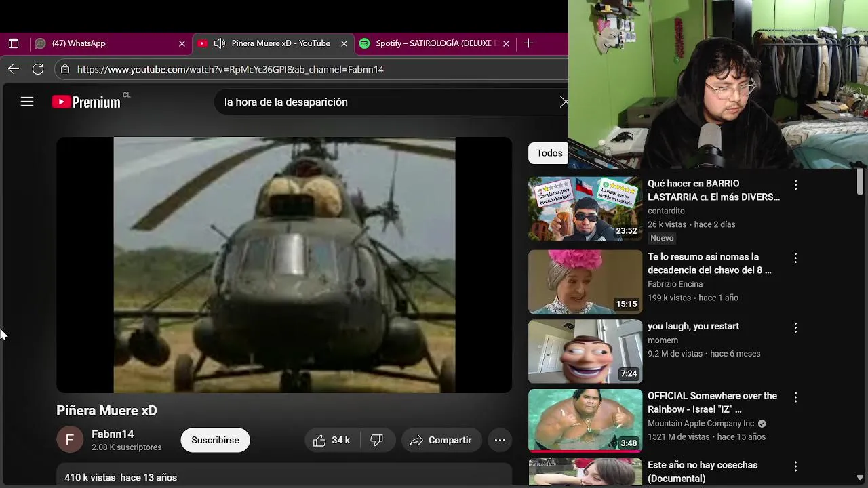The image size is (868, 488).
Task: View site info icon in the address bar
Action: [64, 69]
